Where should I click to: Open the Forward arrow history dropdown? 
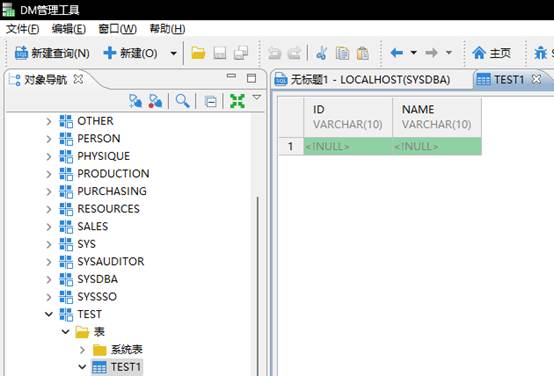click(x=449, y=53)
